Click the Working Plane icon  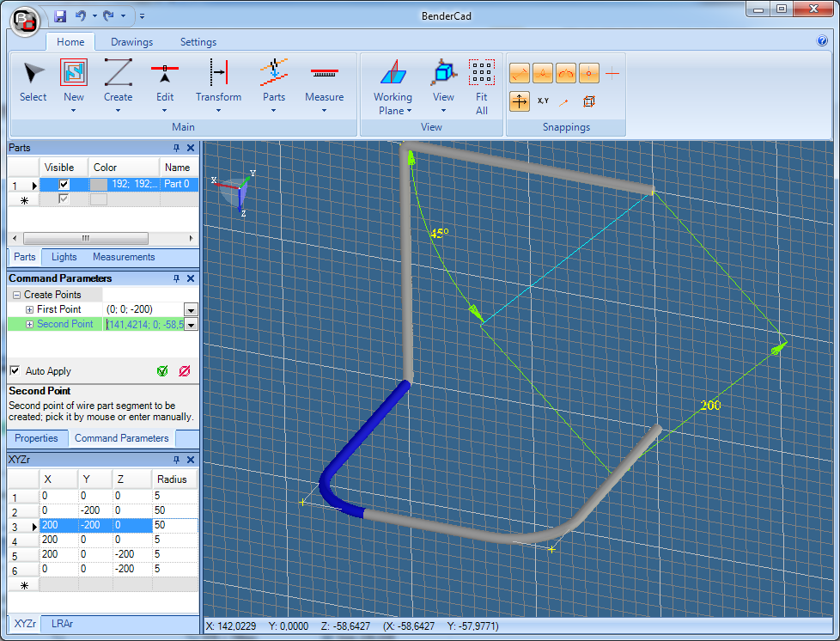click(x=393, y=72)
